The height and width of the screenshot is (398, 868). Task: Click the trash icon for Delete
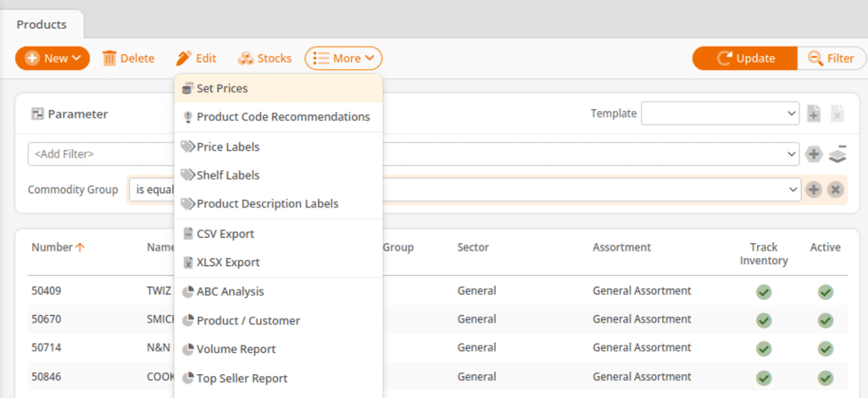pyautogui.click(x=109, y=58)
